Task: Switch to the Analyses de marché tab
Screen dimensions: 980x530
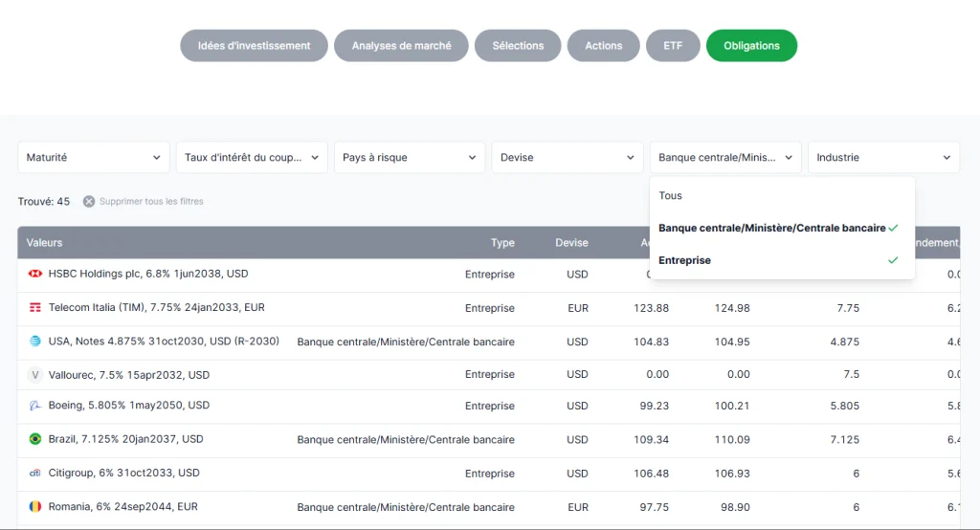Action: point(401,46)
